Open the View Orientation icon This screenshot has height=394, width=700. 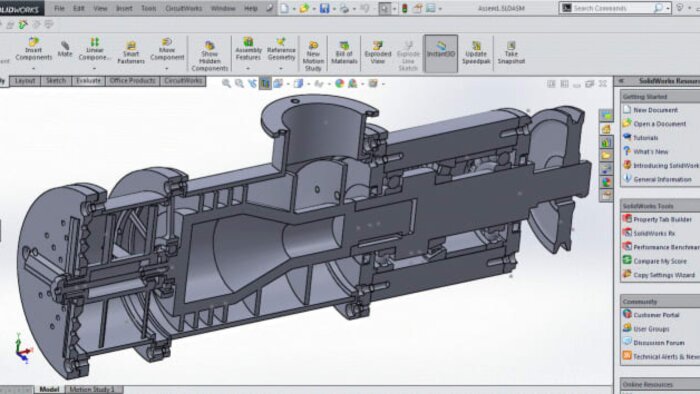click(278, 83)
